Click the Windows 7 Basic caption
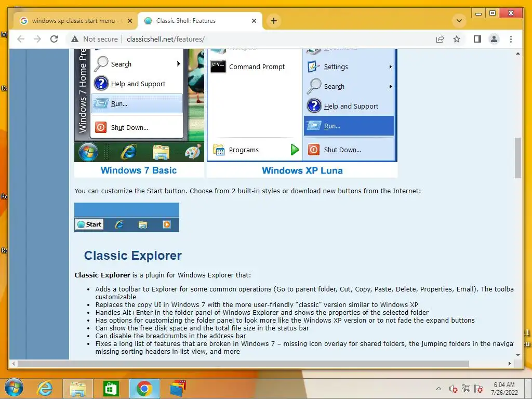This screenshot has height=399, width=532. pyautogui.click(x=139, y=170)
